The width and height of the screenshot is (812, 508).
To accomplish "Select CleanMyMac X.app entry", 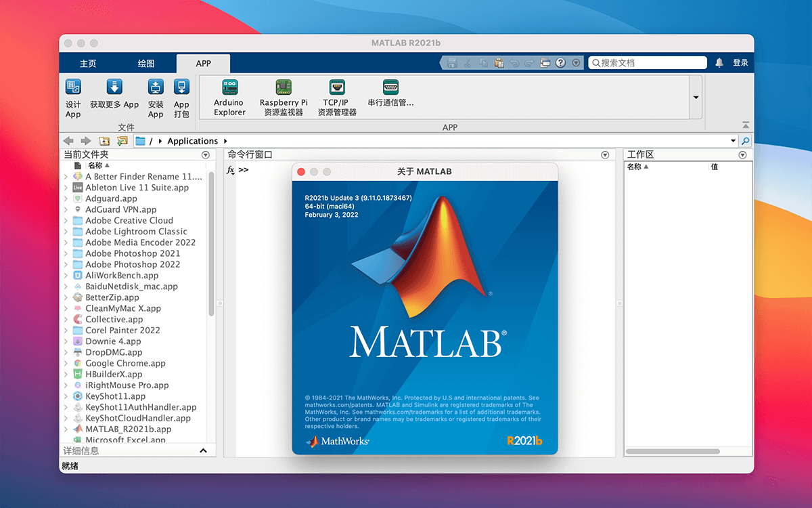I will click(x=123, y=309).
